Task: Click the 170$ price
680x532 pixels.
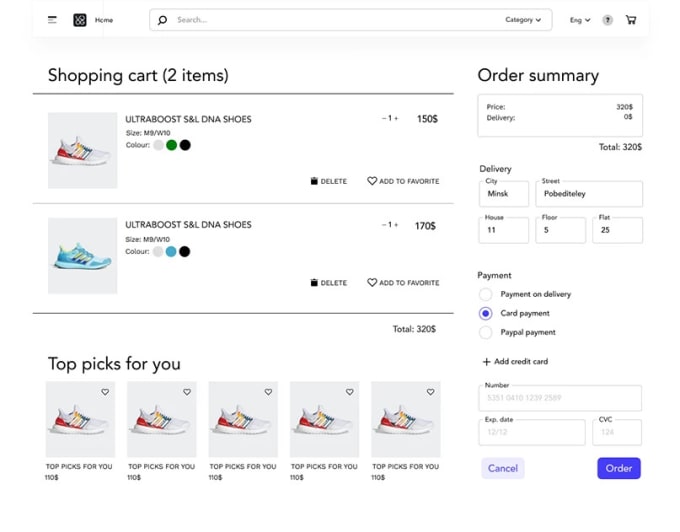Action: [x=425, y=226]
